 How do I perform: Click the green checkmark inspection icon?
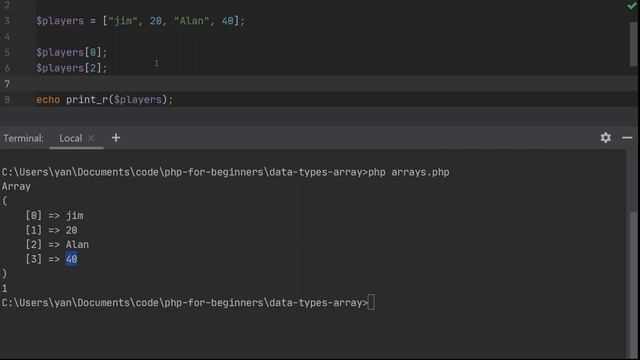click(x=632, y=5)
